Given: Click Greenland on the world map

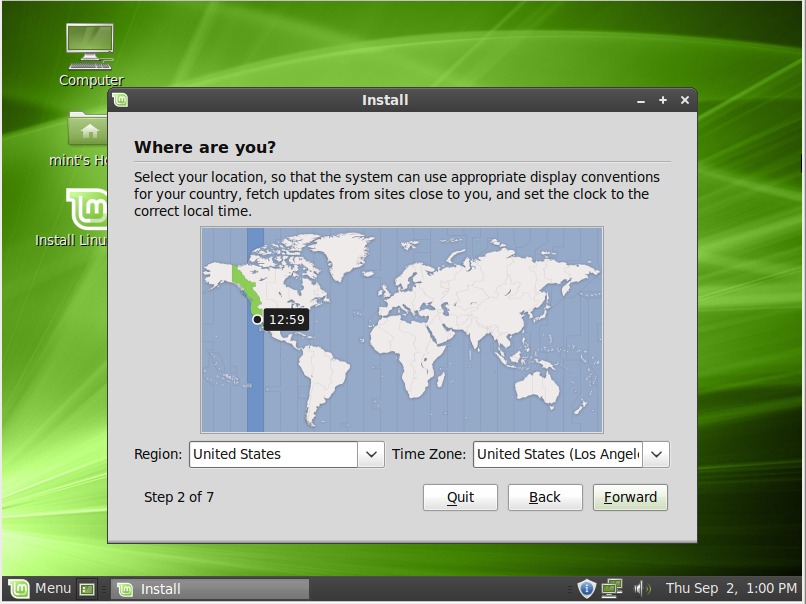Looking at the screenshot, I should 343,254.
